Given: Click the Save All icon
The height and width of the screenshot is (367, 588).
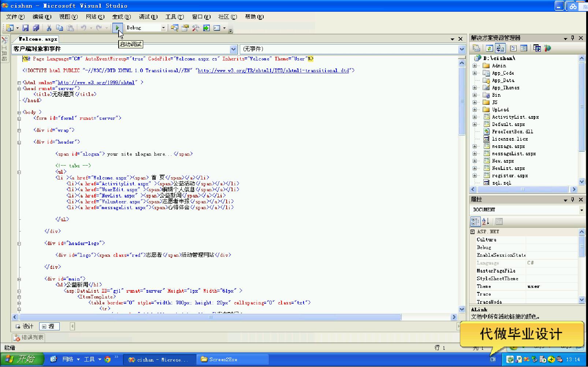Looking at the screenshot, I should pos(36,28).
